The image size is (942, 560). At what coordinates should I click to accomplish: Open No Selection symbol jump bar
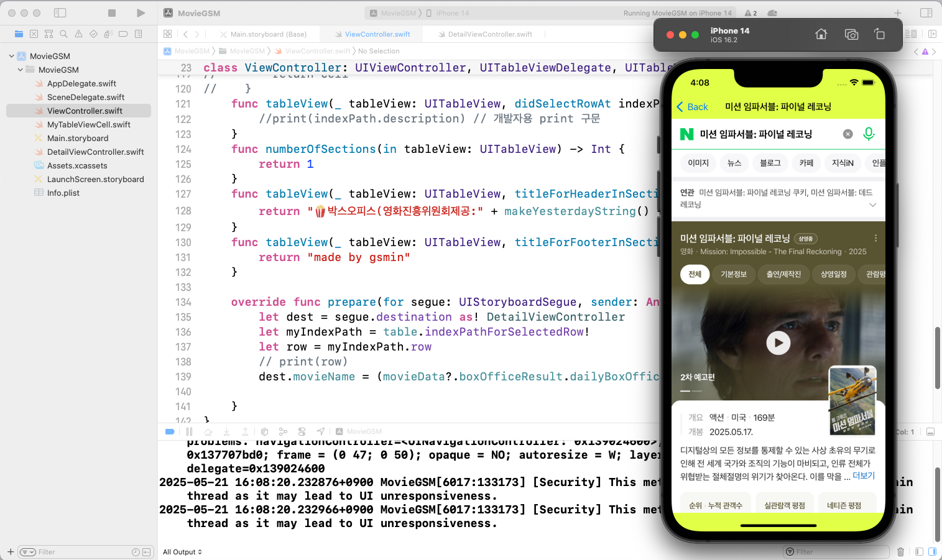[379, 51]
